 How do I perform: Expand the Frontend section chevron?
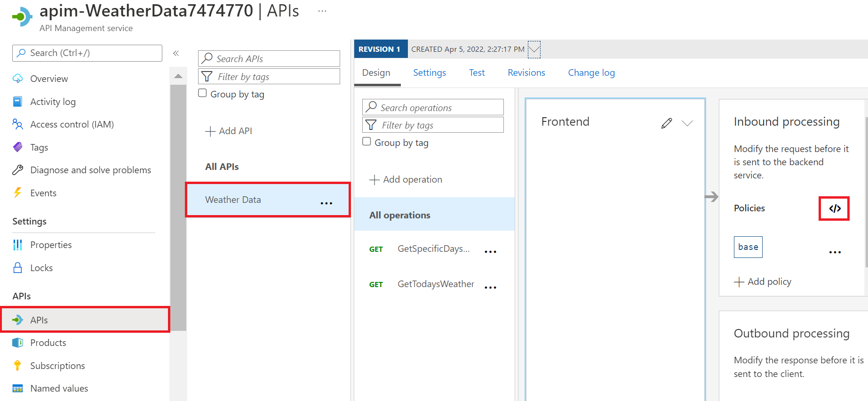(x=687, y=123)
